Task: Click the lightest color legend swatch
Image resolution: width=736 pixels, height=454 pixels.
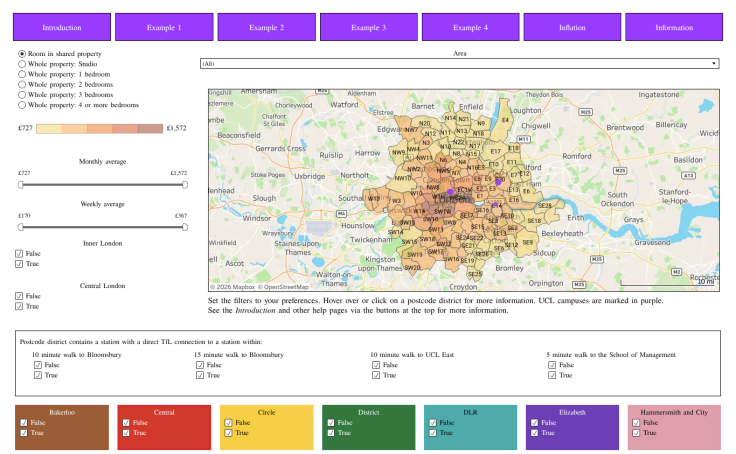Action: tap(49, 128)
